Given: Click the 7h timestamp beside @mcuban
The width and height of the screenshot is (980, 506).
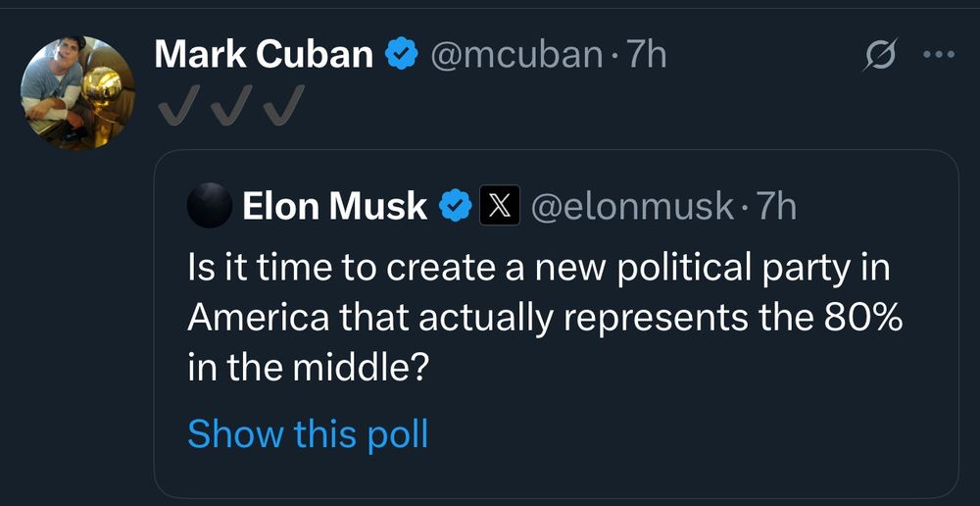Looking at the screenshot, I should [647, 55].
